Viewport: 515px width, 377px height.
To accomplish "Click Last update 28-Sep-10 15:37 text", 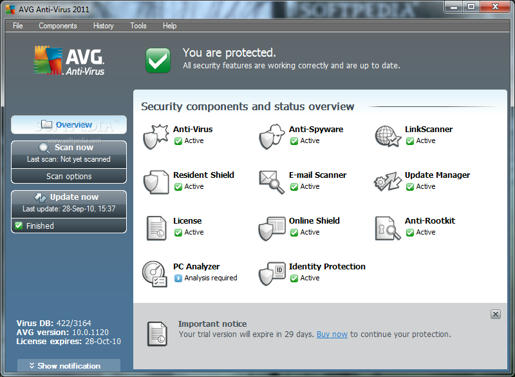I will (69, 209).
